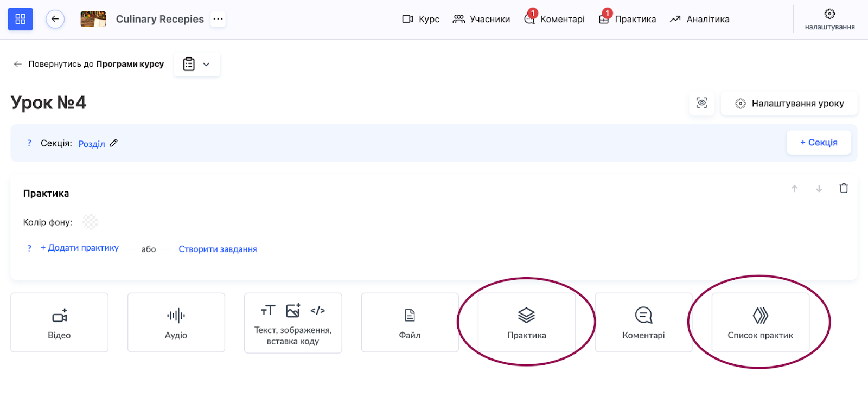Switch to the Учасники tab

[x=481, y=19]
